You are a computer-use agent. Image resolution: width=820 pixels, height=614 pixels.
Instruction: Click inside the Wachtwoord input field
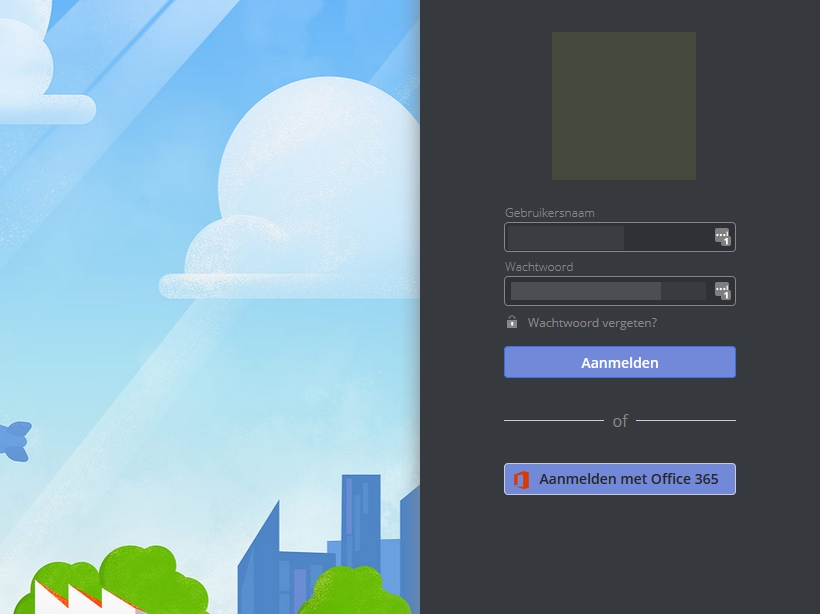(x=600, y=291)
